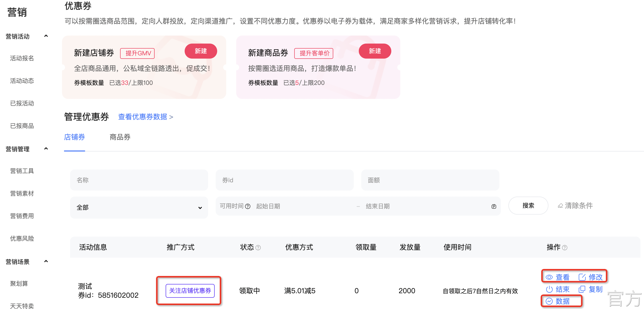Viewport: 644px width, 309px height.
Task: Click the 推广方式 column header
Action: (x=180, y=247)
